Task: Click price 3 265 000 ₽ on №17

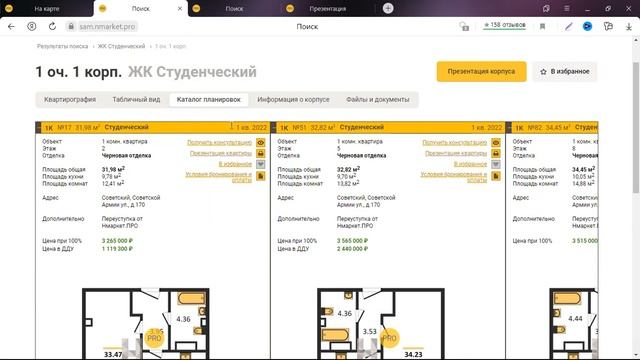Action: 117,241
